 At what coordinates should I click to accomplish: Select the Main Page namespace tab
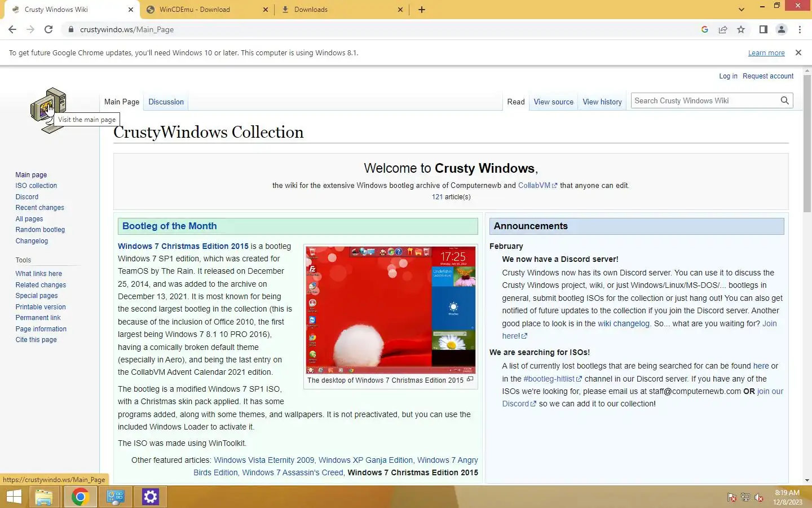tap(122, 102)
